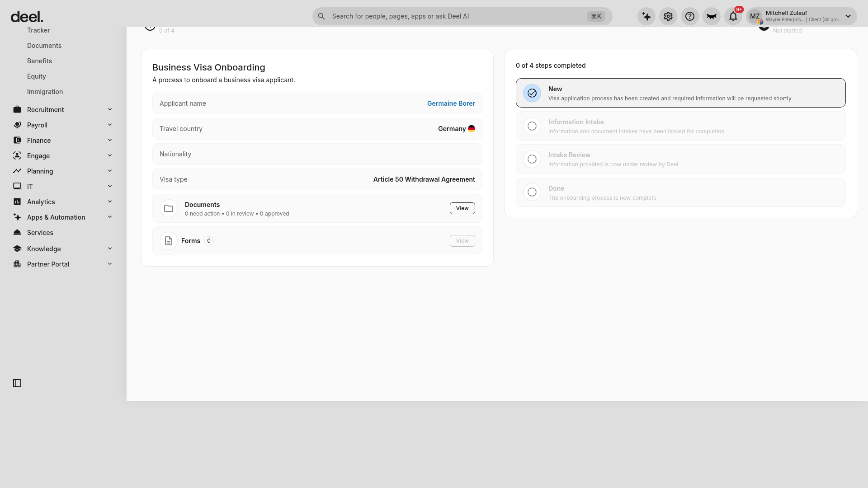This screenshot has width=868, height=488.
Task: Click the Knowledge graduation cap icon
Action: click(x=17, y=249)
